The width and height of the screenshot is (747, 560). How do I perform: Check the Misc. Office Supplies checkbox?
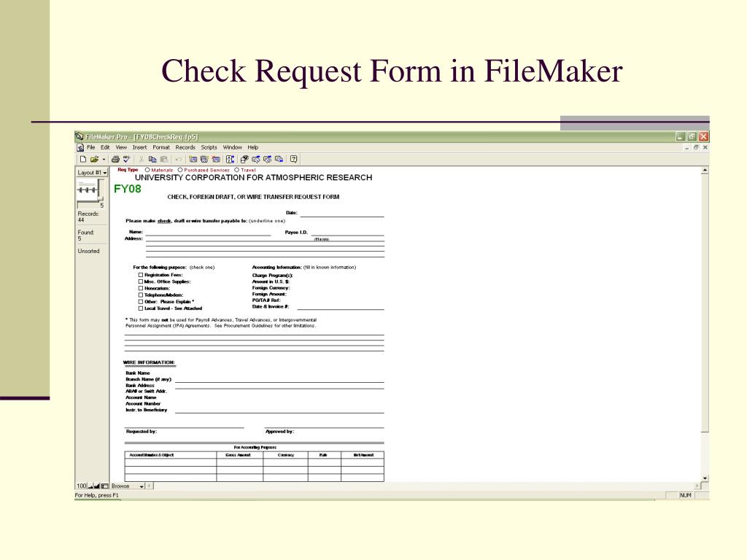tap(141, 281)
